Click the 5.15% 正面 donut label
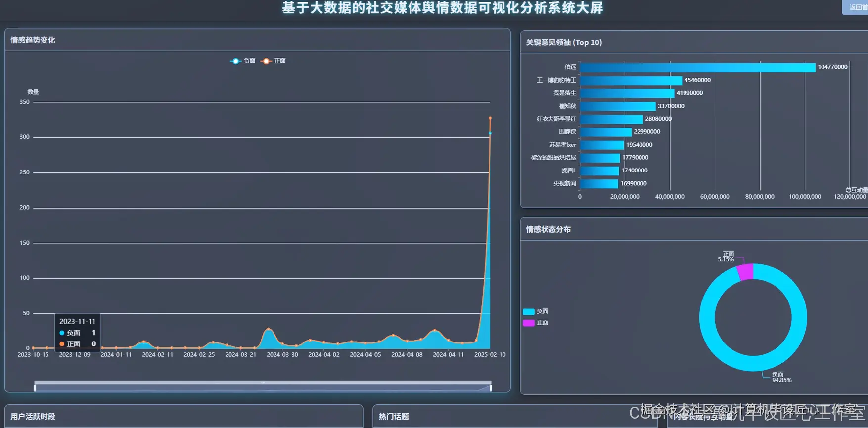The height and width of the screenshot is (428, 868). [726, 257]
